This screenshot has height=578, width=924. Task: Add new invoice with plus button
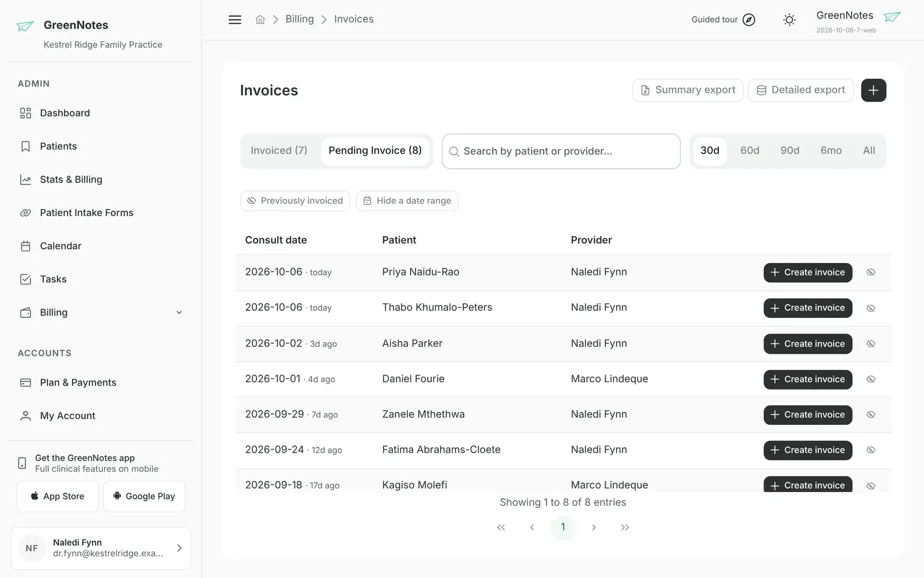(873, 90)
